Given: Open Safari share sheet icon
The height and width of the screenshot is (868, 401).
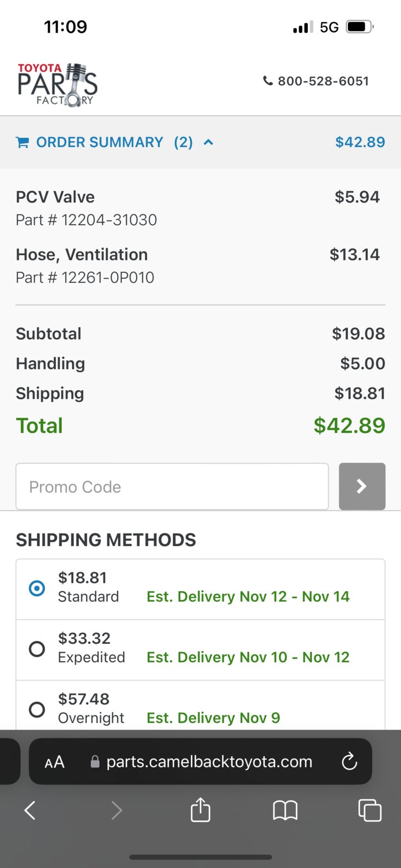Looking at the screenshot, I should click(x=200, y=809).
